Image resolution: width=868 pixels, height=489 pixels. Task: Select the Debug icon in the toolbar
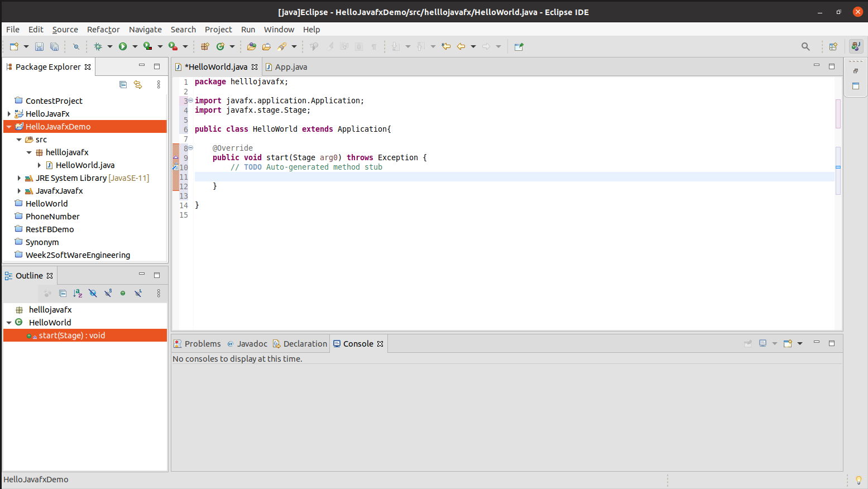point(98,46)
